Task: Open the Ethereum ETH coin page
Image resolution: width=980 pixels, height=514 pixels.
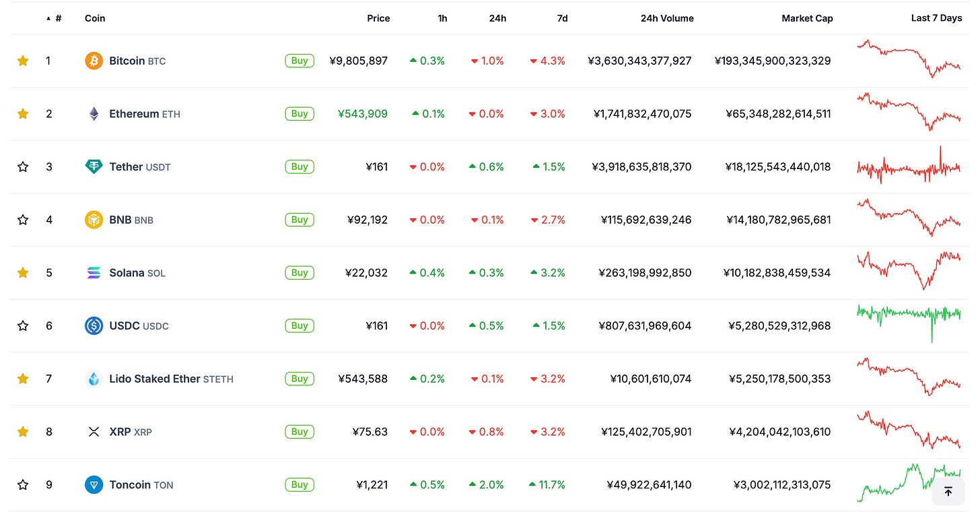Action: tap(145, 114)
